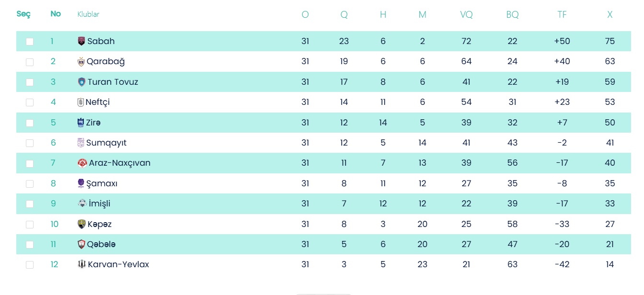
Task: Click the Araz-Naxçıvan red club badge
Action: [82, 163]
